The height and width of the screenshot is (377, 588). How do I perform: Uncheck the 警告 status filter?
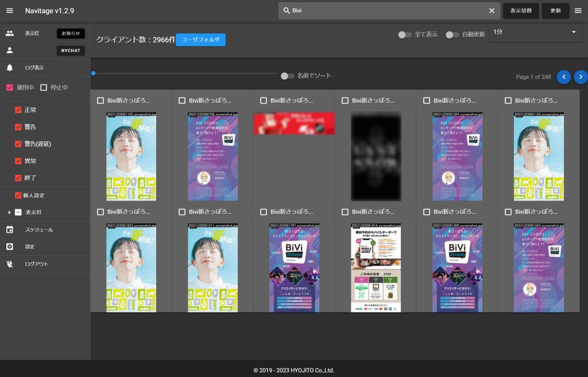(18, 127)
